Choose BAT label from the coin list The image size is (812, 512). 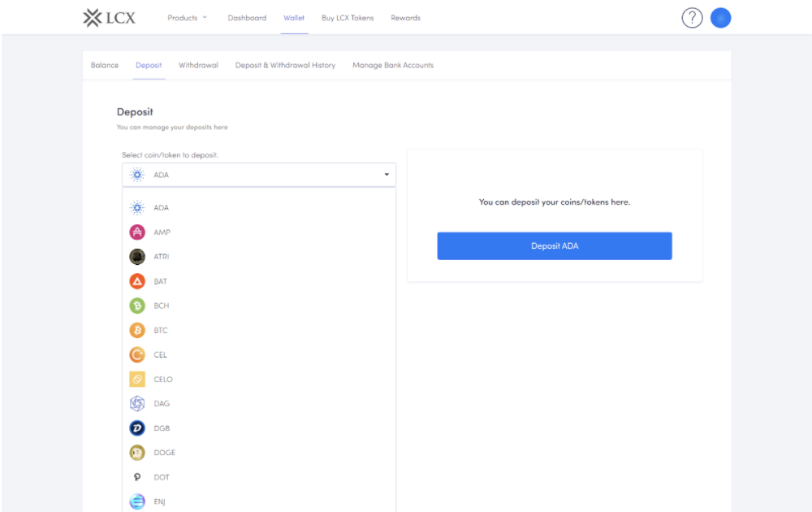pos(161,281)
